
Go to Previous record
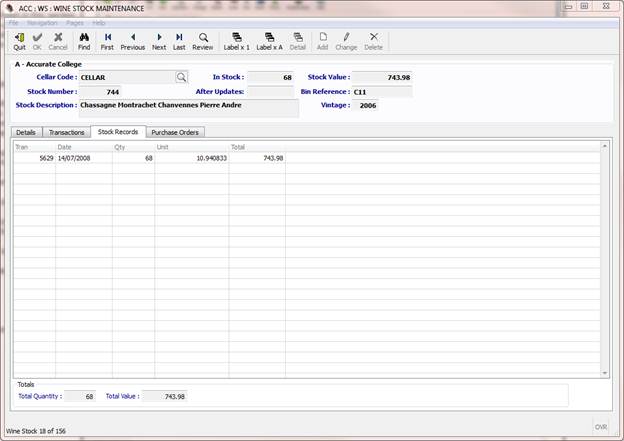(133, 40)
